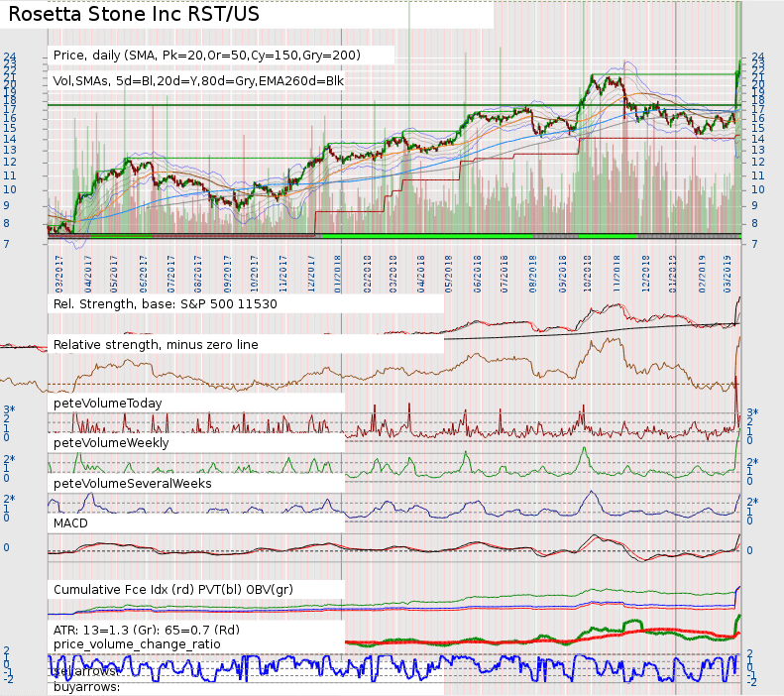Select the 06/2018 date axis label

[x=478, y=275]
